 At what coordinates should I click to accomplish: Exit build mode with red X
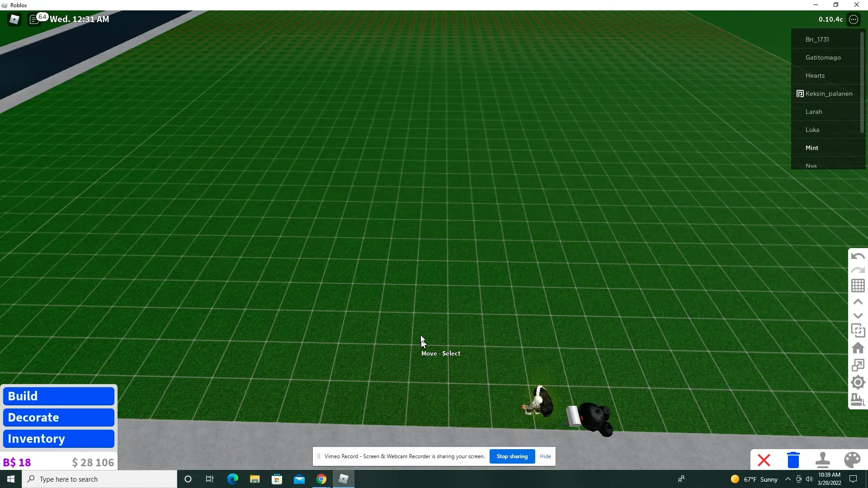pos(764,460)
